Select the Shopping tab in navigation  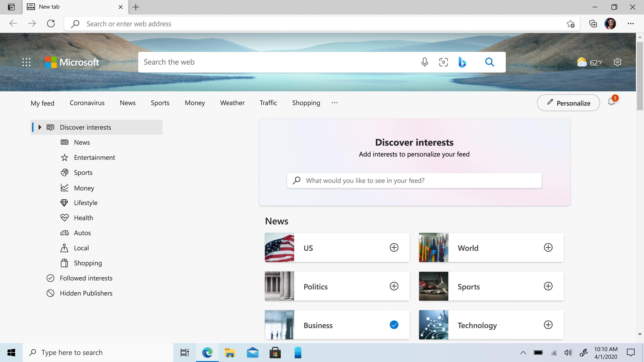click(x=306, y=102)
